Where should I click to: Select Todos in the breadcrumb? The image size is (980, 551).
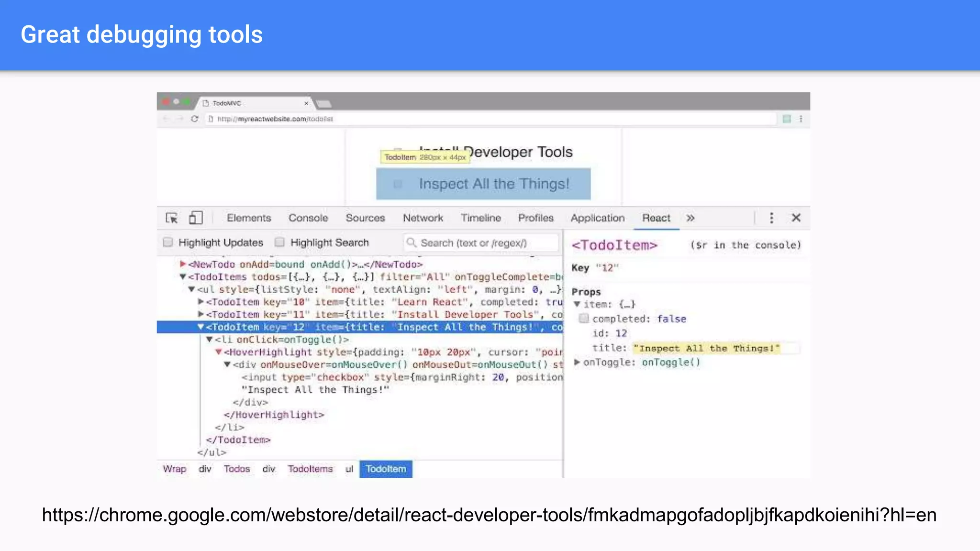coord(237,469)
